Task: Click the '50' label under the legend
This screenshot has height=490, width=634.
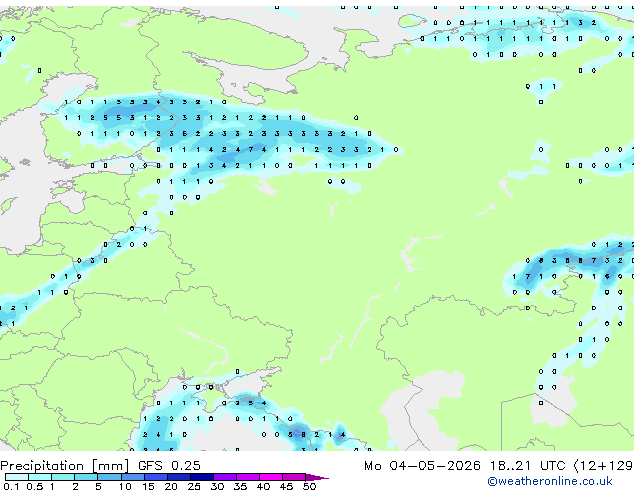Action: [310, 486]
